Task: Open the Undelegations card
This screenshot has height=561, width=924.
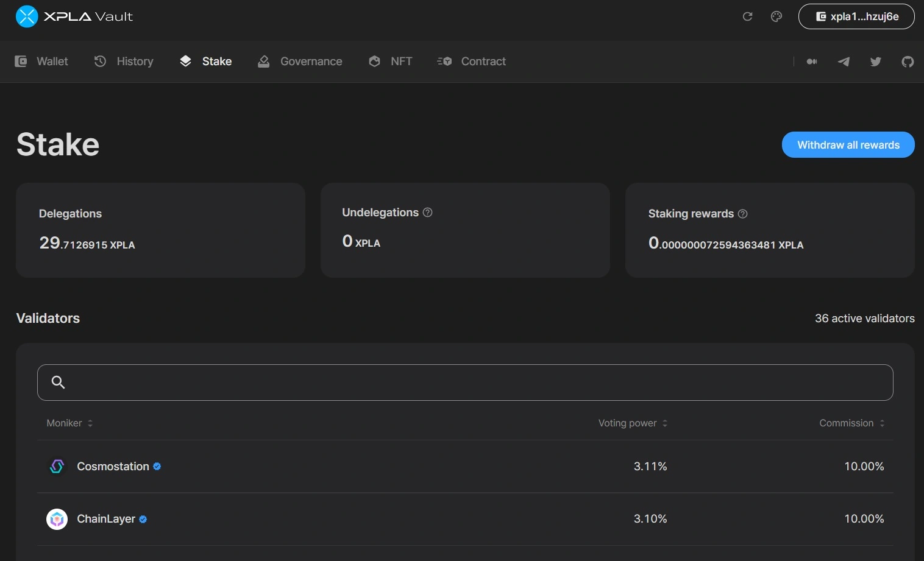Action: [x=465, y=230]
